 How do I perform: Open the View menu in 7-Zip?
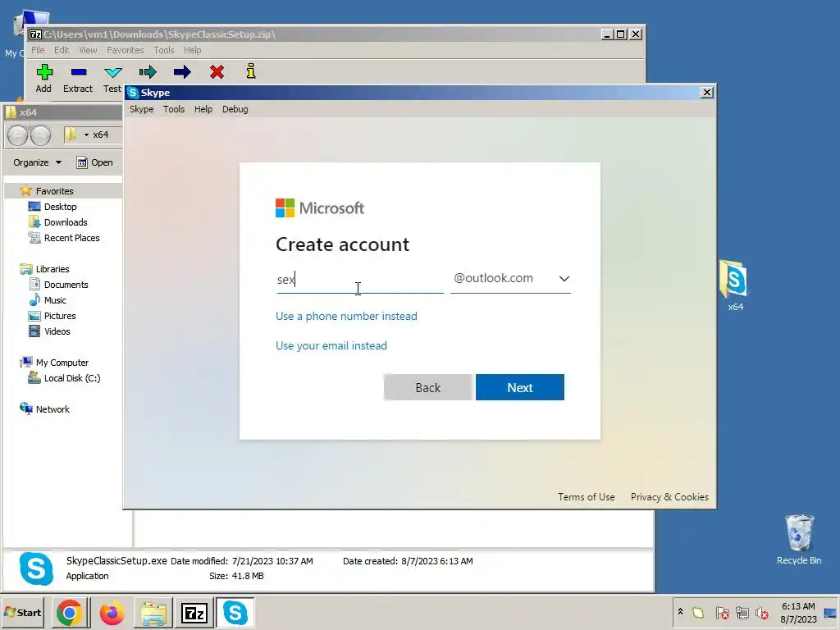(x=88, y=50)
